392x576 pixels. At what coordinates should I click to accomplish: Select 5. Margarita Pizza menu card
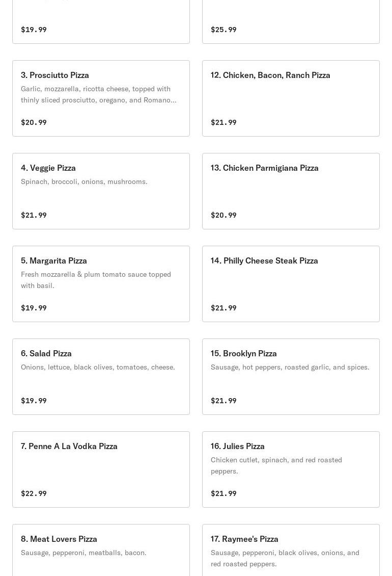(101, 284)
